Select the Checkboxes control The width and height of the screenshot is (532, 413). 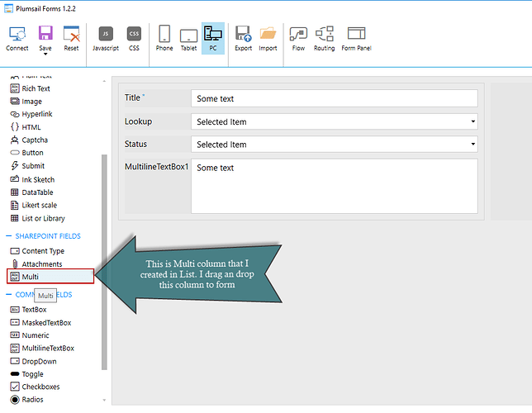coord(35,387)
